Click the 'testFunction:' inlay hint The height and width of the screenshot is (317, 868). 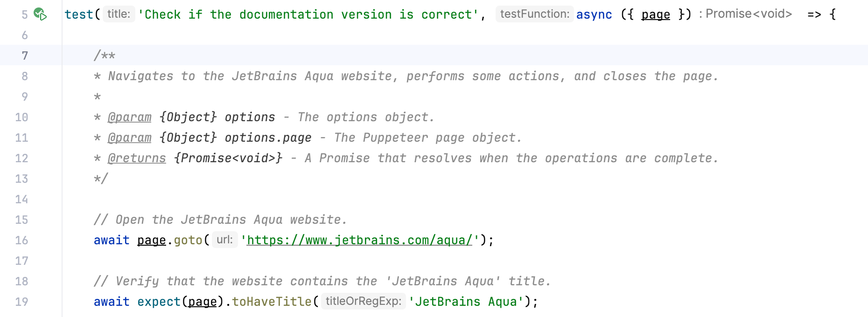click(x=534, y=14)
